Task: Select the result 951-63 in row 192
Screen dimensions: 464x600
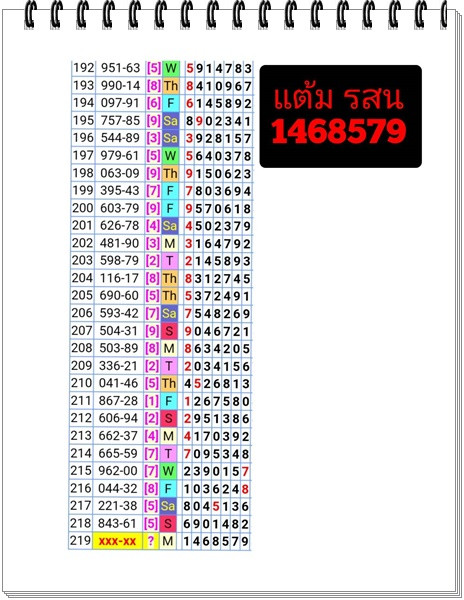Action: click(120, 68)
